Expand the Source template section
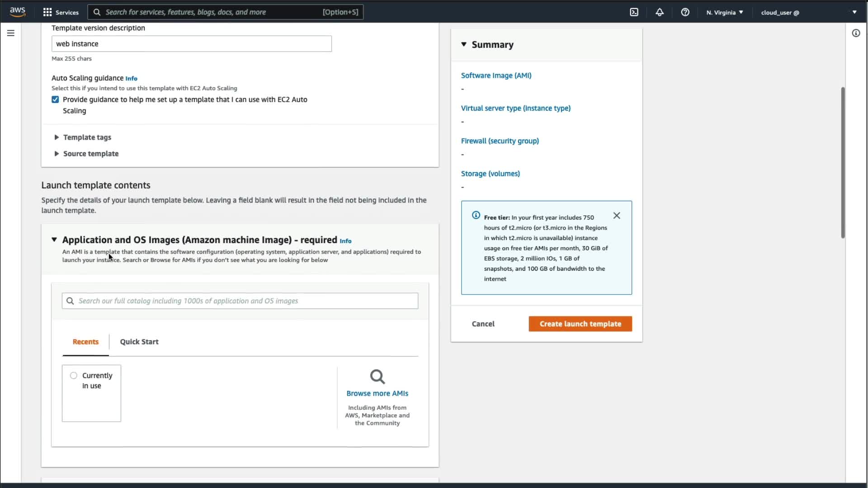This screenshot has height=488, width=868. coord(57,154)
